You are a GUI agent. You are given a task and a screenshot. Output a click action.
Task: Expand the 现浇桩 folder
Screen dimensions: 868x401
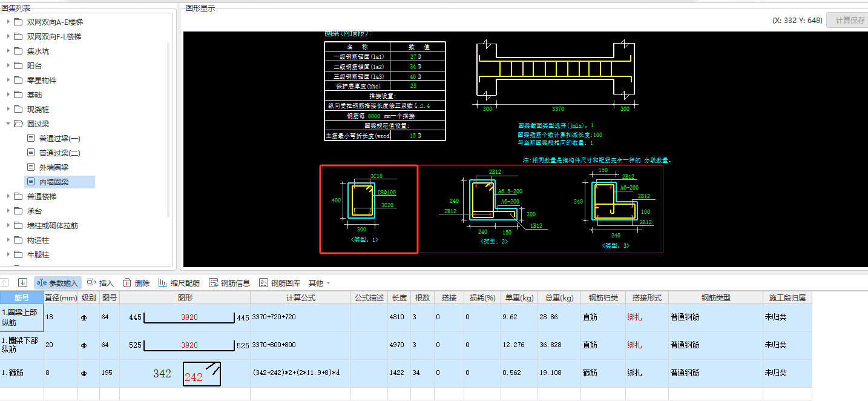click(x=8, y=109)
